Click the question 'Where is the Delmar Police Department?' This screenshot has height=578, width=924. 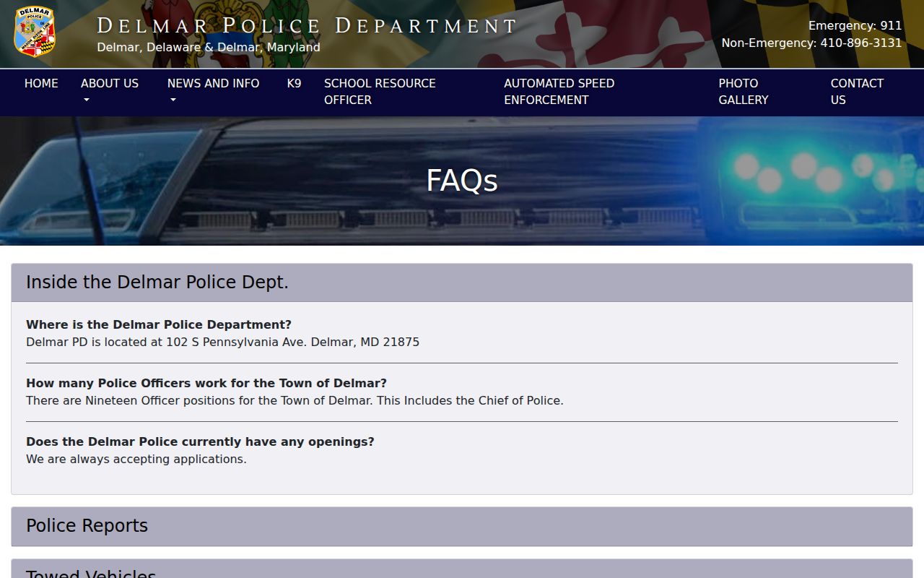[159, 324]
